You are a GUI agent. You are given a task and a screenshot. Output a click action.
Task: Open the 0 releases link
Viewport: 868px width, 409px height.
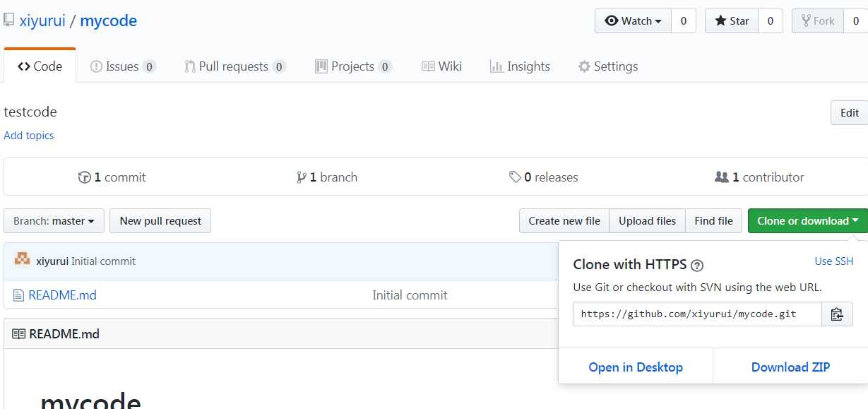pos(544,177)
